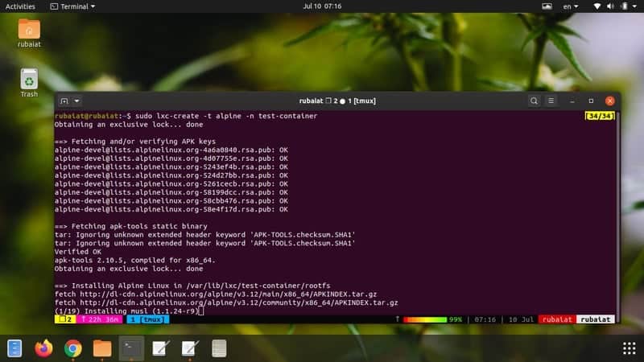Open the rubaiat home folder on desktop
The height and width of the screenshot is (362, 644).
(x=29, y=33)
